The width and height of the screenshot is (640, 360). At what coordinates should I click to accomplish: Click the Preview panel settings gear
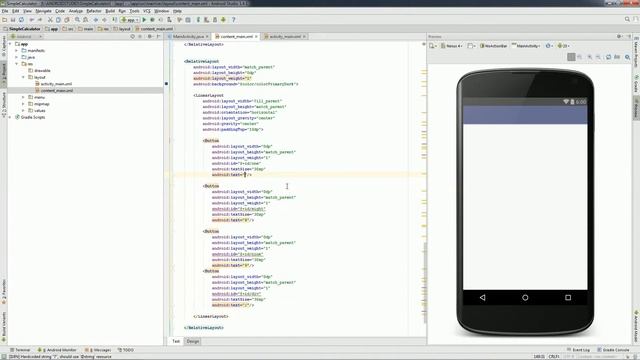pyautogui.click(x=619, y=36)
